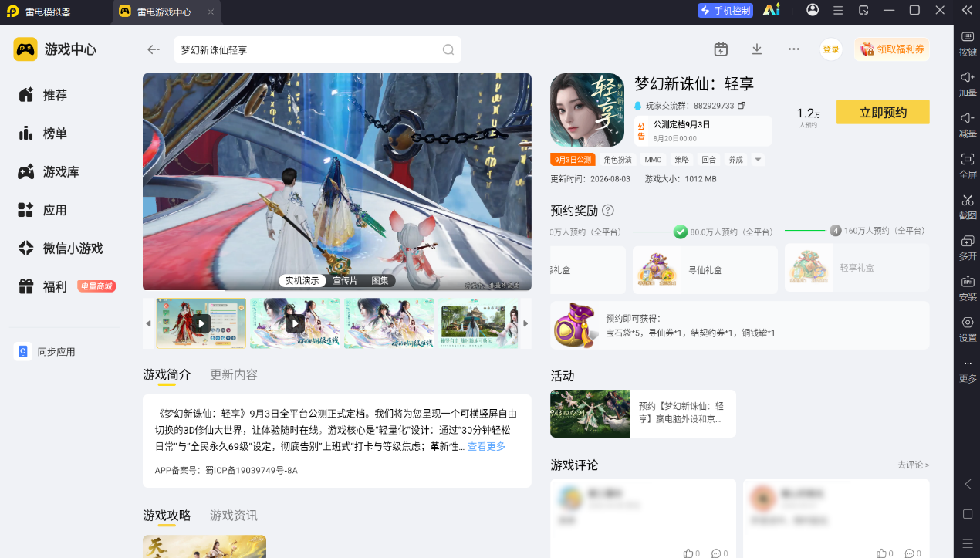Open the downloads icon in header
The image size is (980, 558).
click(x=757, y=49)
